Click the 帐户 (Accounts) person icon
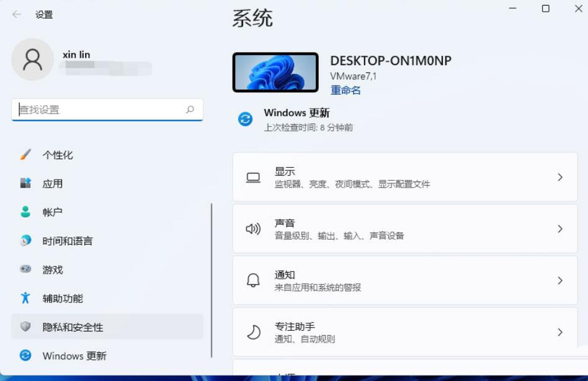 (x=26, y=212)
